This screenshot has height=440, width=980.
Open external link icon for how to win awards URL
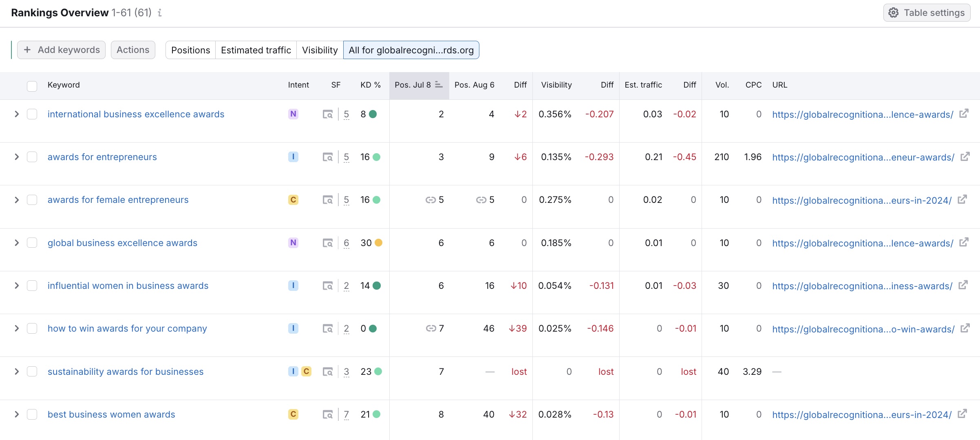point(965,328)
